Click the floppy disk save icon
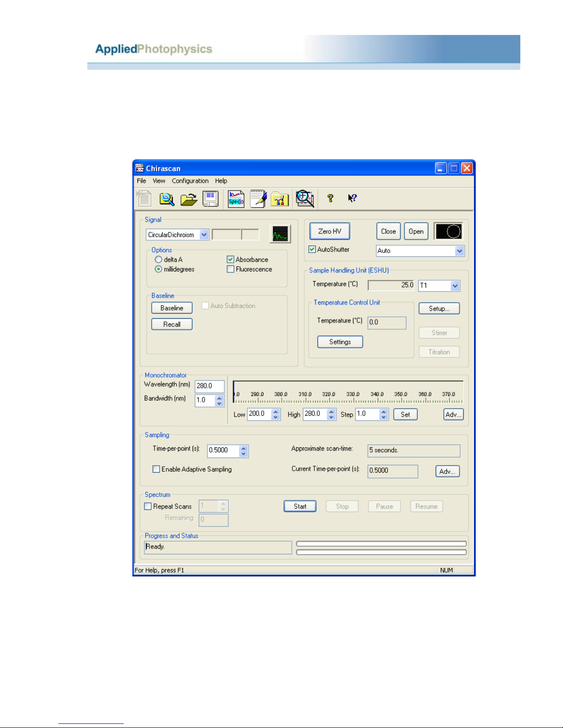563x728 pixels. (x=210, y=199)
